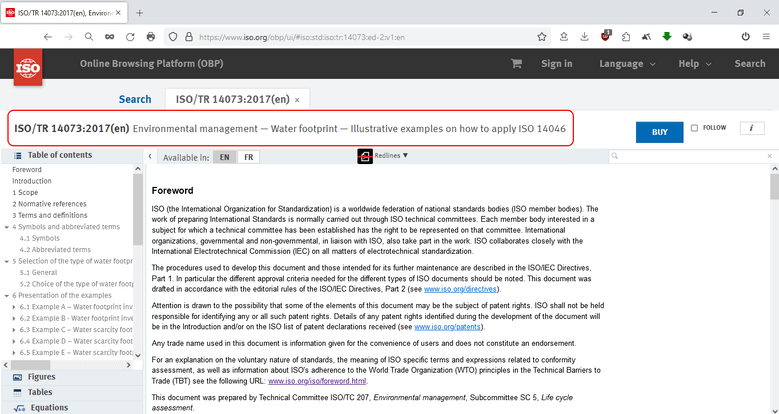The image size is (779, 414).
Task: Go to Foreword in table of contents
Action: [x=27, y=170]
